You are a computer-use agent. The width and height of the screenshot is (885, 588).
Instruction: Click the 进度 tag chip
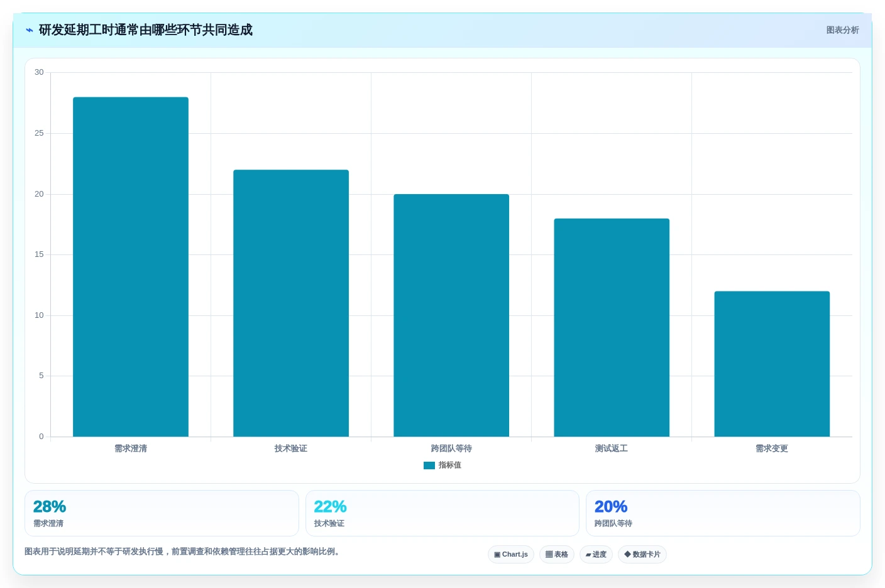(x=596, y=554)
